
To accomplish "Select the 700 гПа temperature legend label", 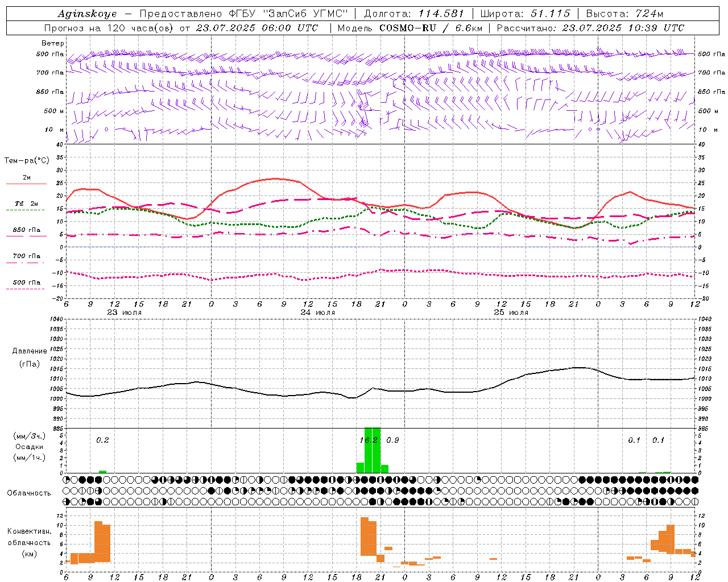I will point(27,256).
